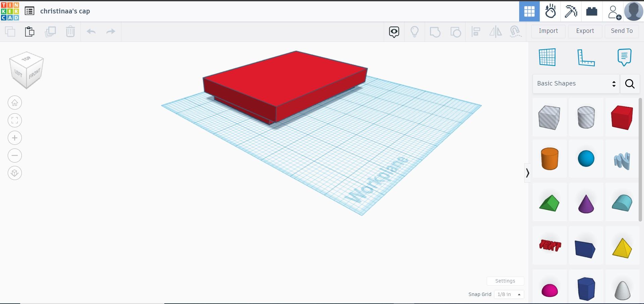Open the Snap Grid 1/8 in dropdown

pyautogui.click(x=509, y=294)
